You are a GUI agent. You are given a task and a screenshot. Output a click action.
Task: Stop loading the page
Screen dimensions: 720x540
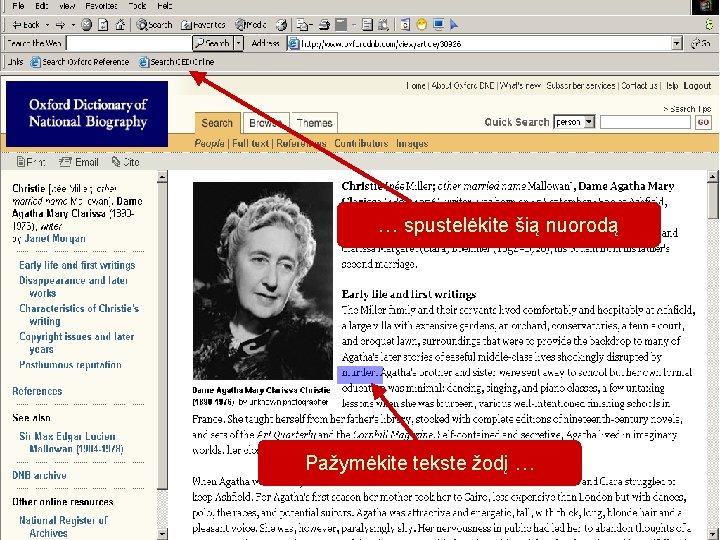pos(86,25)
